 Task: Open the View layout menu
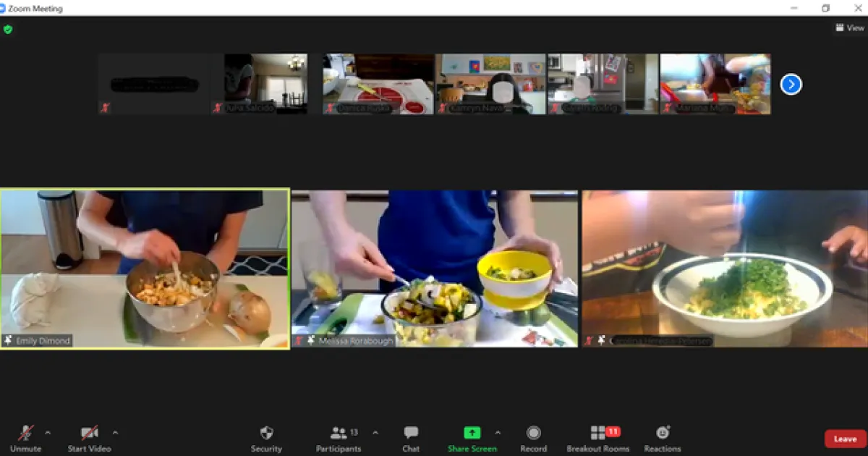(x=850, y=28)
